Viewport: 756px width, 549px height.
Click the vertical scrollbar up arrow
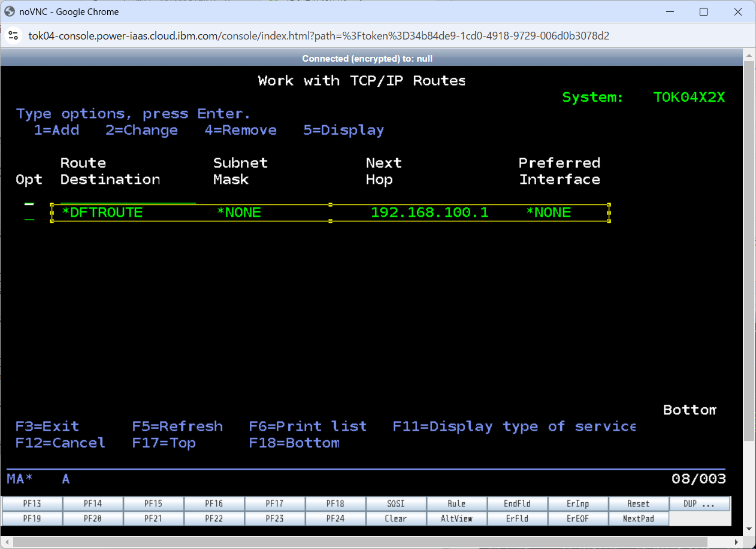tap(749, 55)
